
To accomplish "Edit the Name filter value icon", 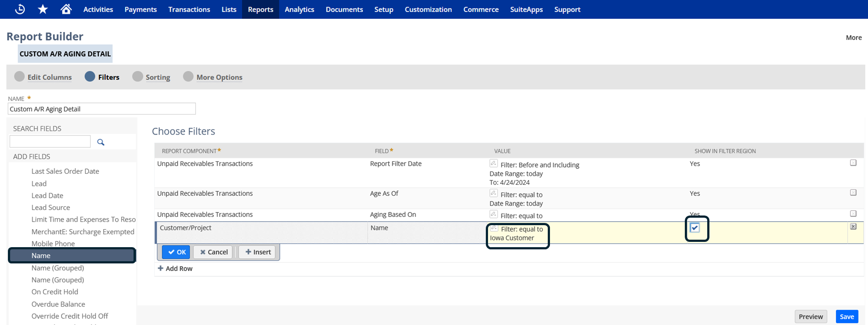I will coord(494,228).
